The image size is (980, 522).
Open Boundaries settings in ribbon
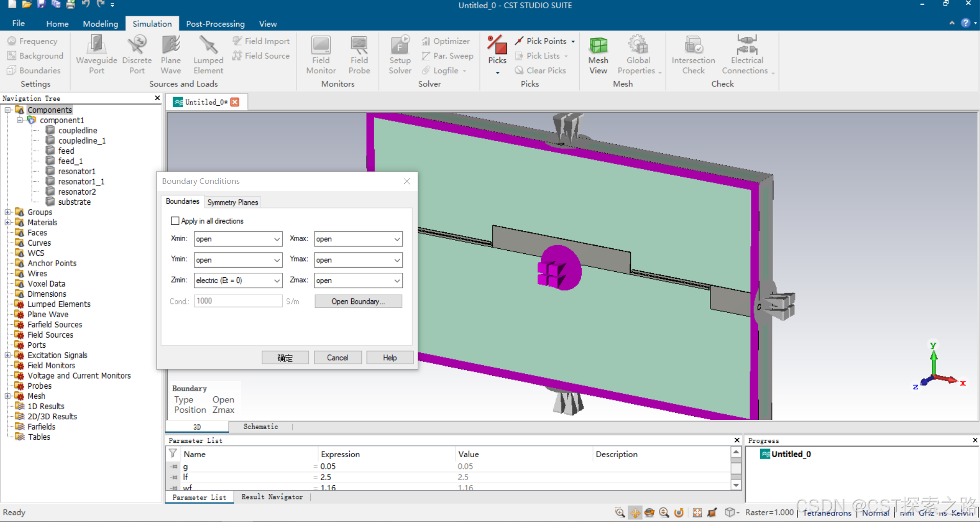coord(34,70)
